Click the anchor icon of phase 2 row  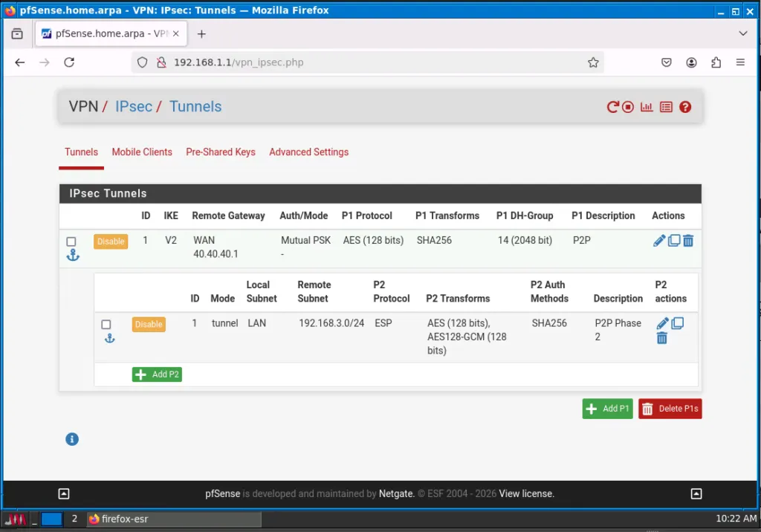pos(110,338)
